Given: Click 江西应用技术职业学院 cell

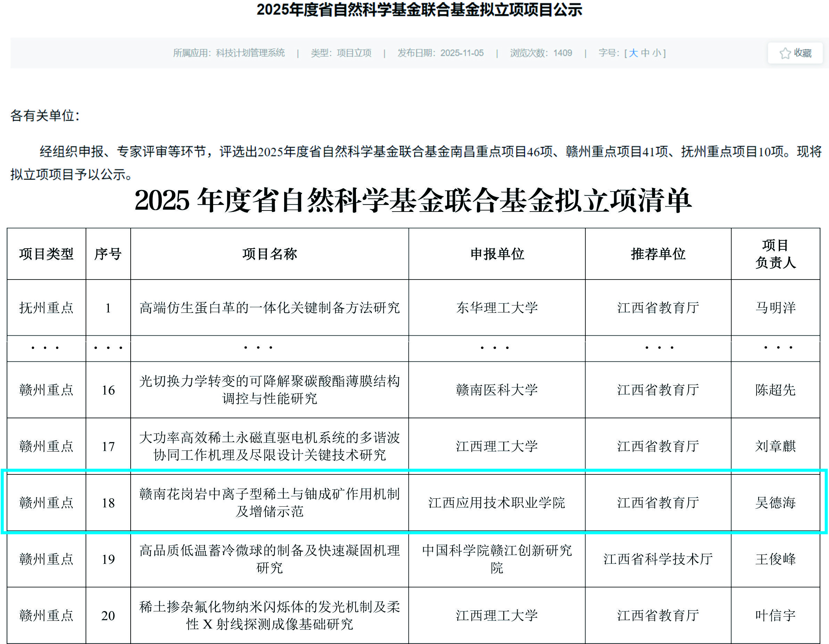Looking at the screenshot, I should (x=497, y=503).
